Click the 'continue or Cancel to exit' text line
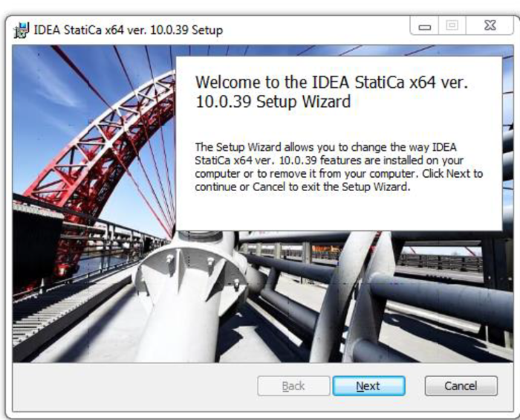This screenshot has width=520, height=420. [302, 187]
